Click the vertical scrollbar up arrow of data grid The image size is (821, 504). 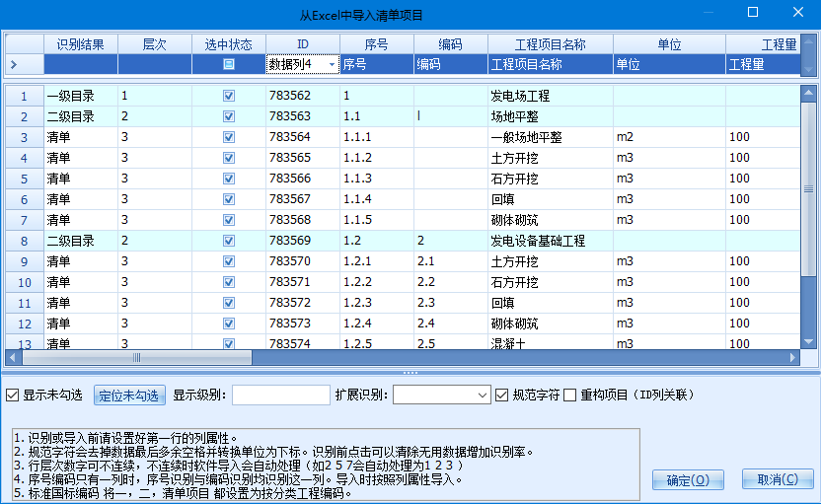coord(808,93)
